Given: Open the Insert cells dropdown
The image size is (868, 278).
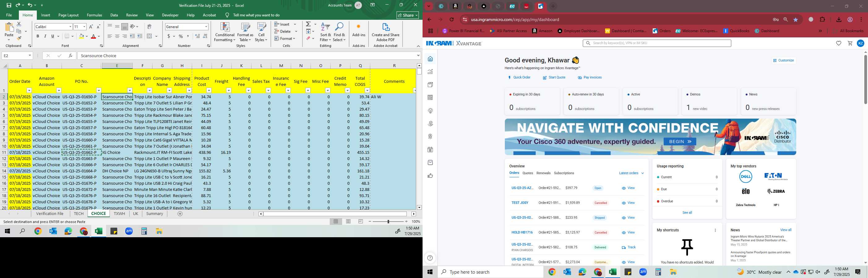Looking at the screenshot, I should 295,24.
